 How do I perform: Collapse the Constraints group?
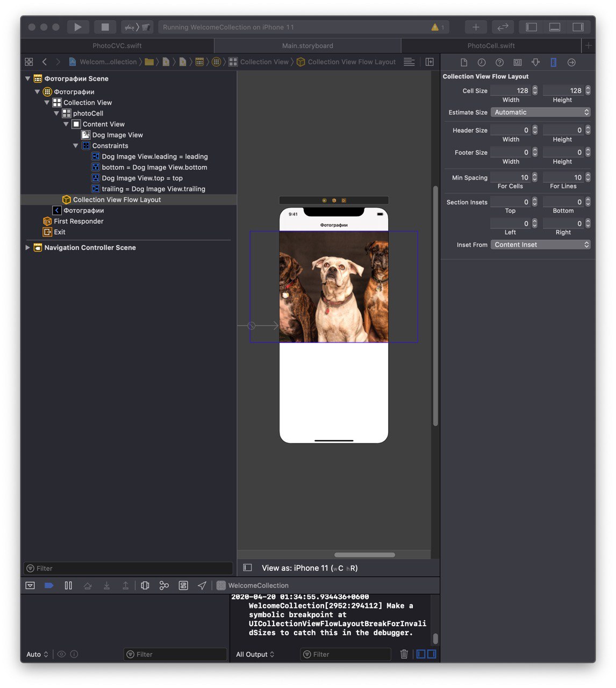pos(76,146)
